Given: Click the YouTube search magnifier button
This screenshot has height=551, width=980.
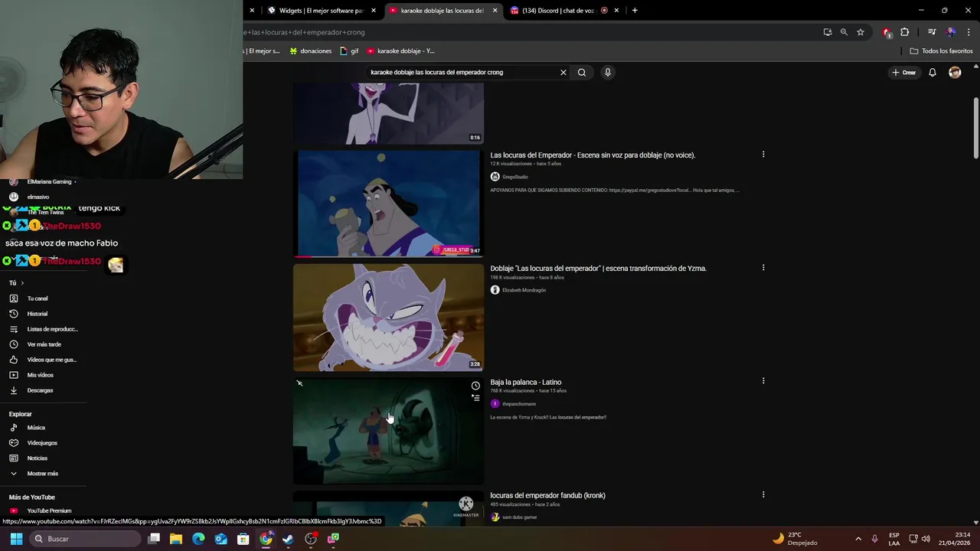Looking at the screenshot, I should coord(582,73).
